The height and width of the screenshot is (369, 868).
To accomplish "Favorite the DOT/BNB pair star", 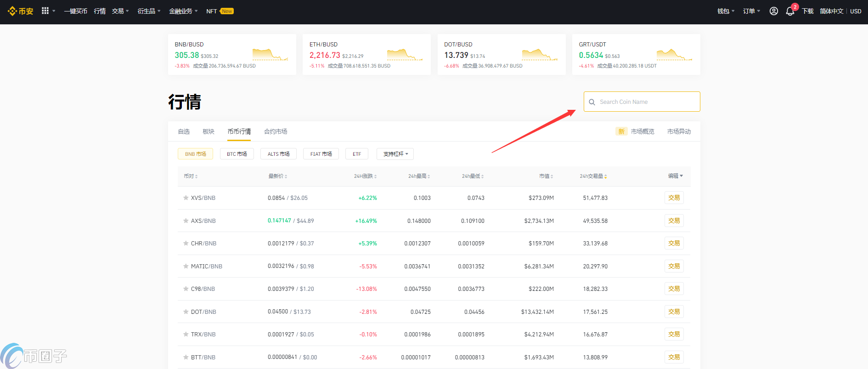I will point(186,312).
